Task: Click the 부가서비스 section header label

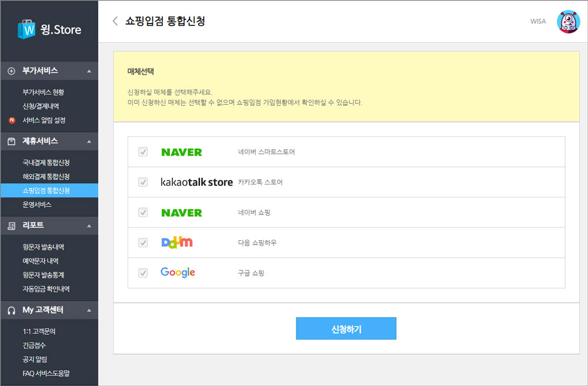Action: click(x=40, y=71)
